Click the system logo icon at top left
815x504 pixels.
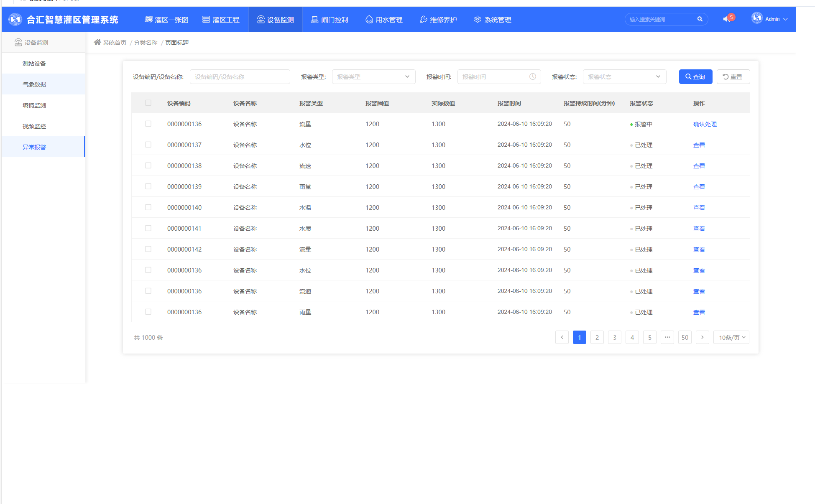[15, 19]
